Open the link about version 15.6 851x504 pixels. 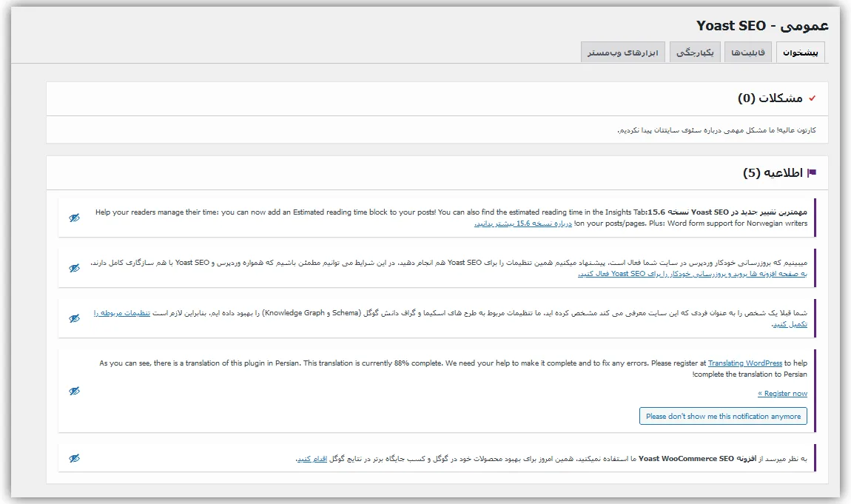pyautogui.click(x=523, y=224)
